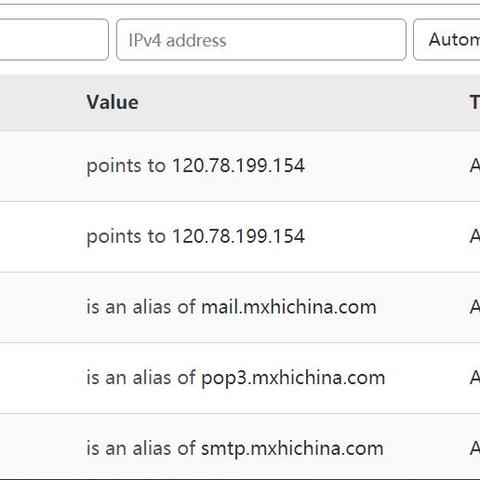Edit the smtp.mxhichina.com alias value
The width and height of the screenshot is (480, 480).
(235, 449)
